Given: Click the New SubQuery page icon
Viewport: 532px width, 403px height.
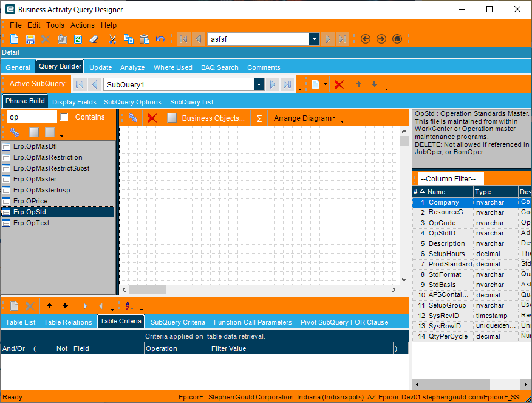Looking at the screenshot, I should point(316,84).
